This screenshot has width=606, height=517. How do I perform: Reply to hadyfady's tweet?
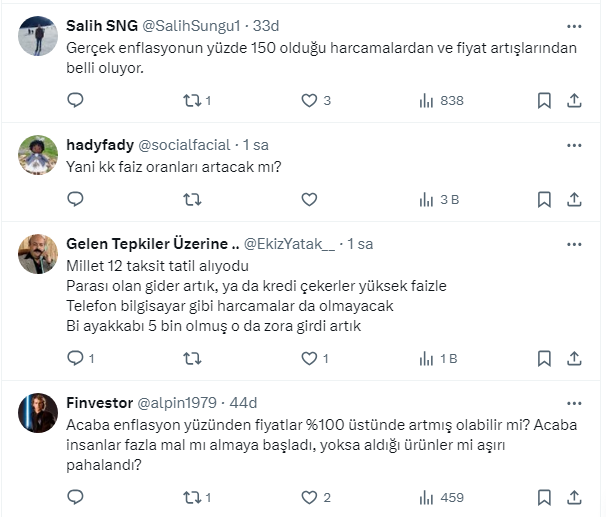pyautogui.click(x=75, y=200)
